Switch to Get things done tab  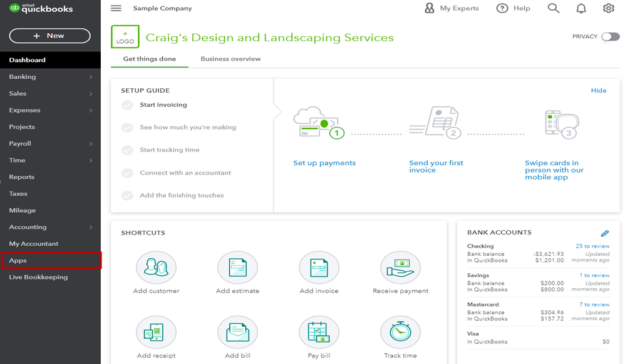150,59
